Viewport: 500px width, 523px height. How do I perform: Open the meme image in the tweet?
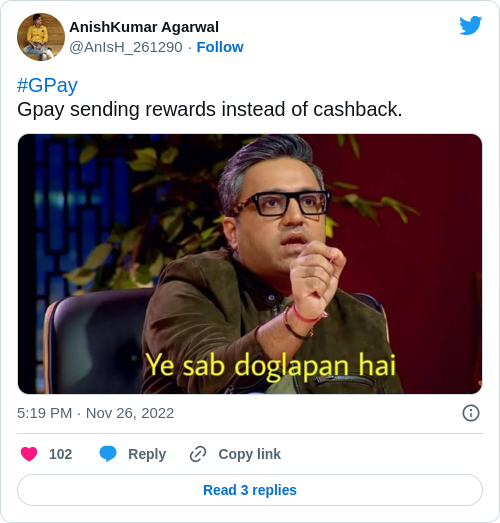tap(250, 264)
